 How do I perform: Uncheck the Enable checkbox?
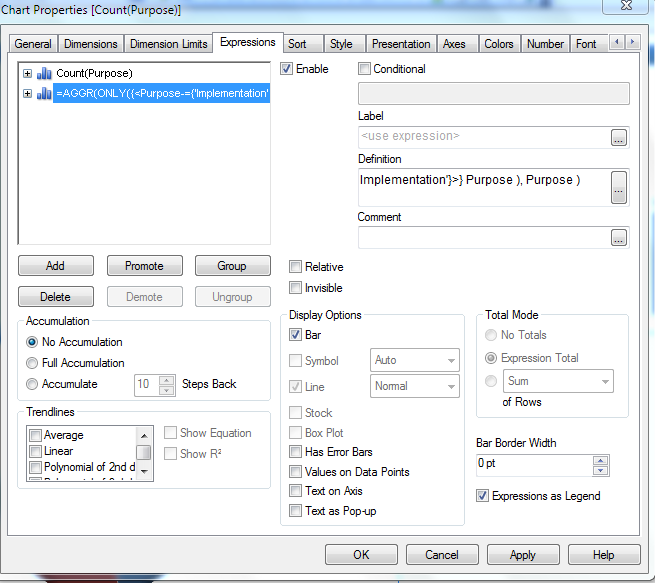pyautogui.click(x=286, y=69)
